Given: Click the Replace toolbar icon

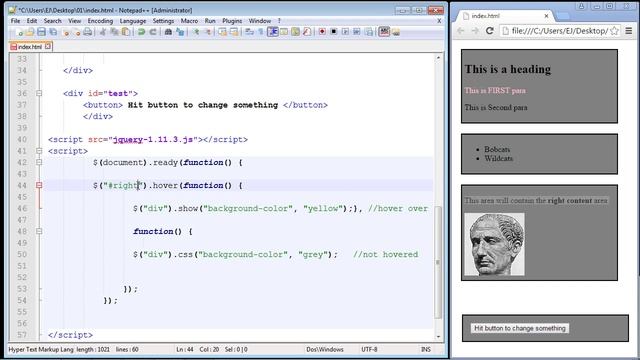Looking at the screenshot, I should coord(180,32).
